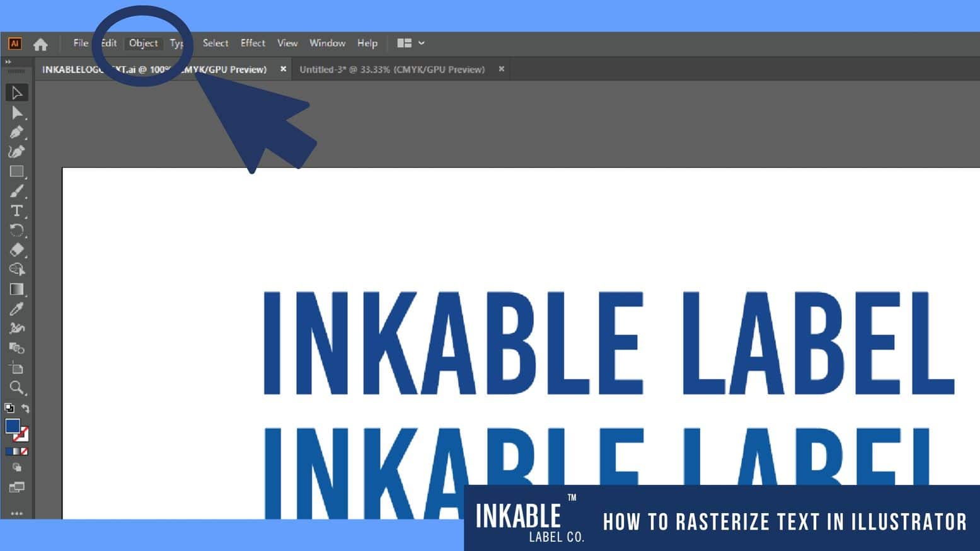This screenshot has width=980, height=551.
Task: Select the Rotate tool
Action: [16, 230]
